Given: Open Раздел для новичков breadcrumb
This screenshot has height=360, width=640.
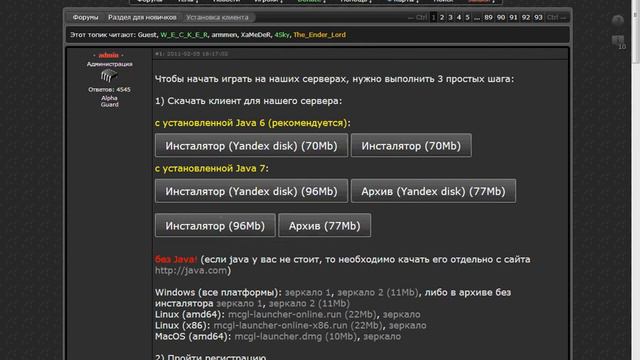Looking at the screenshot, I should coord(142,18).
